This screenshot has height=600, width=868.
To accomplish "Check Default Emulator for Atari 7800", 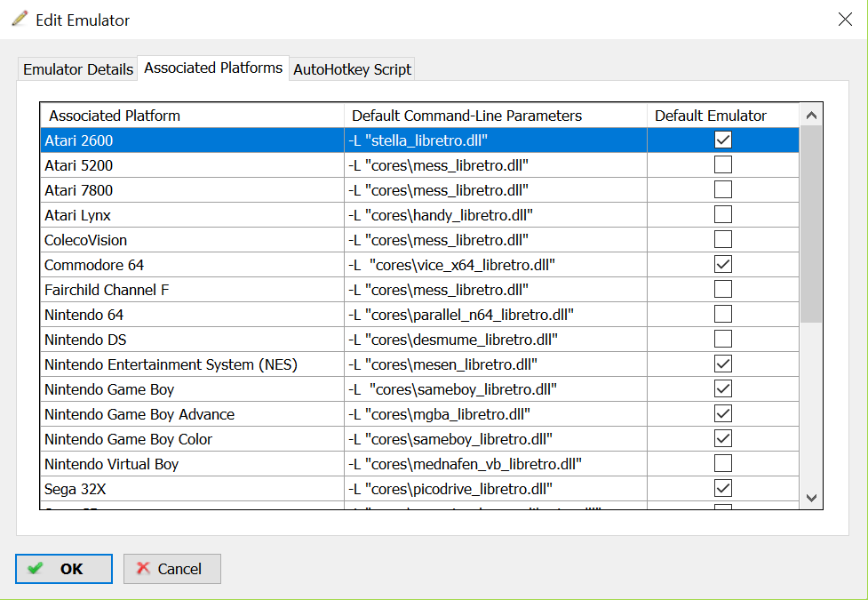I will pyautogui.click(x=723, y=189).
